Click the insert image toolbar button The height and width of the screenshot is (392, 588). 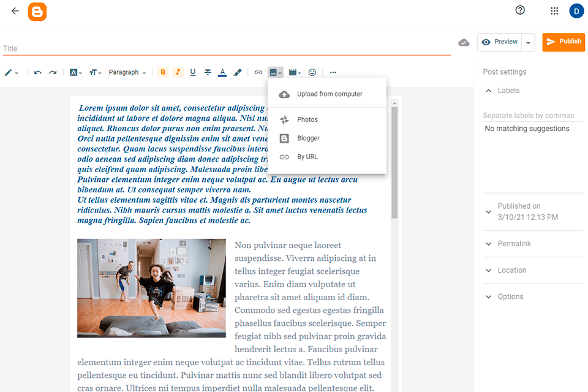[275, 72]
